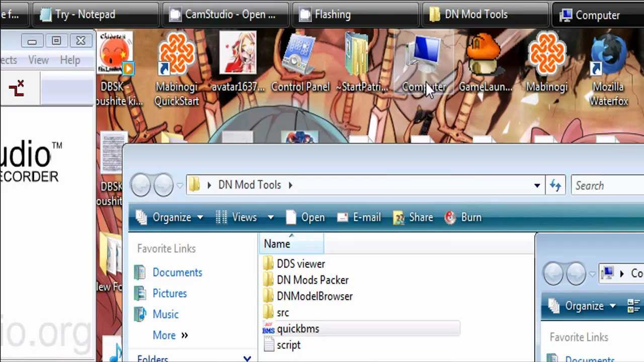
Task: Switch to Computer taskbar button
Action: coord(598,15)
